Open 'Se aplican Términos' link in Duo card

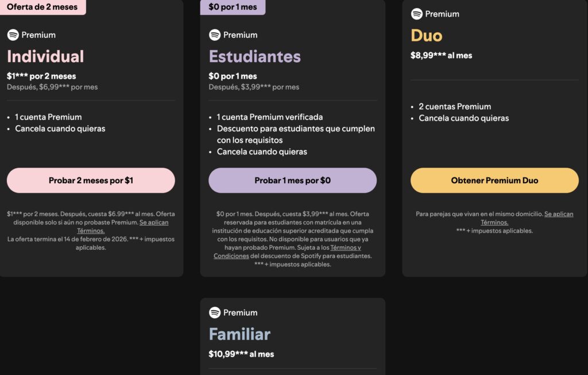[x=558, y=214]
